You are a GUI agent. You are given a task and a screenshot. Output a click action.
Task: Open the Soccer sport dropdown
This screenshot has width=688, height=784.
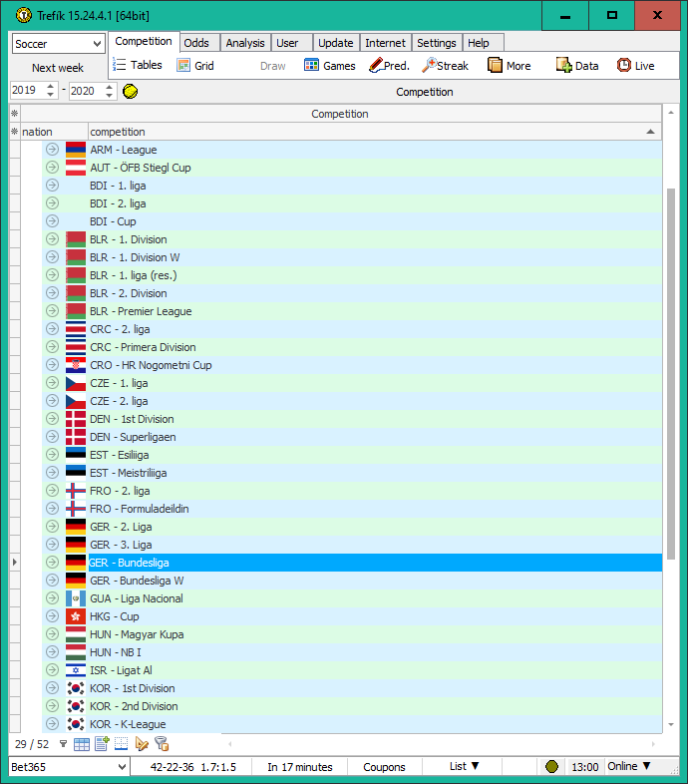[58, 44]
